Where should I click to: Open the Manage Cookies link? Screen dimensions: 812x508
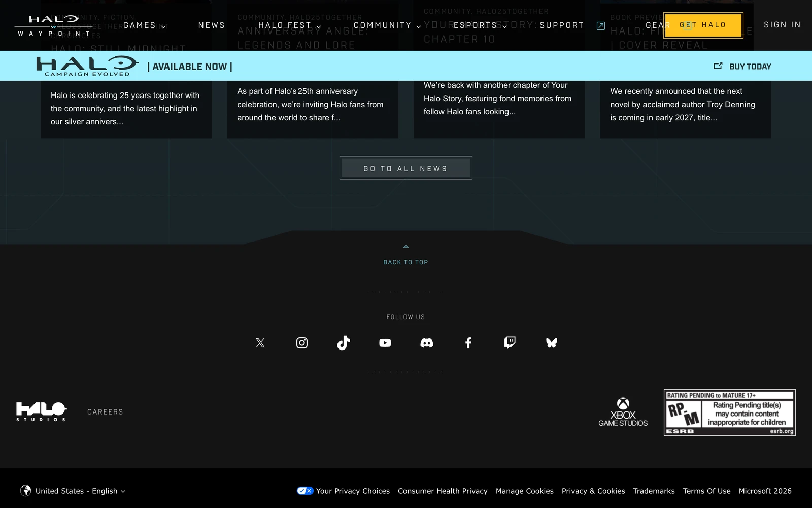[x=525, y=491]
